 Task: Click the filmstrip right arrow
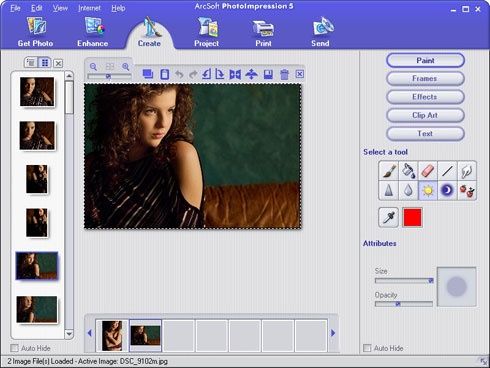coord(333,333)
